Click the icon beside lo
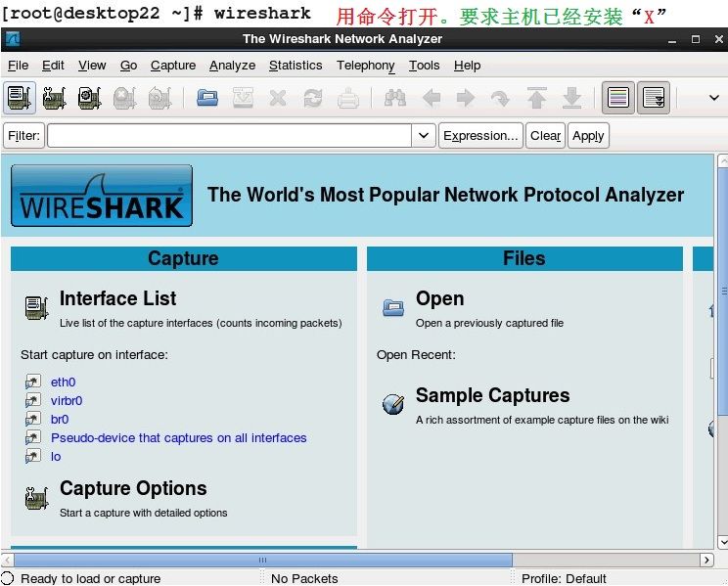This screenshot has height=586, width=728. 33,456
